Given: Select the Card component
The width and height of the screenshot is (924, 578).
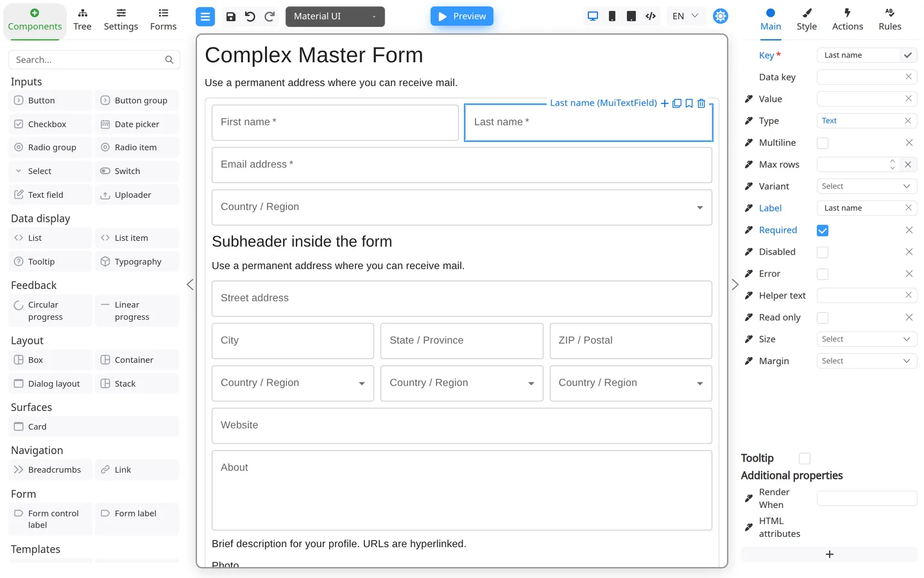Looking at the screenshot, I should pyautogui.click(x=94, y=427).
